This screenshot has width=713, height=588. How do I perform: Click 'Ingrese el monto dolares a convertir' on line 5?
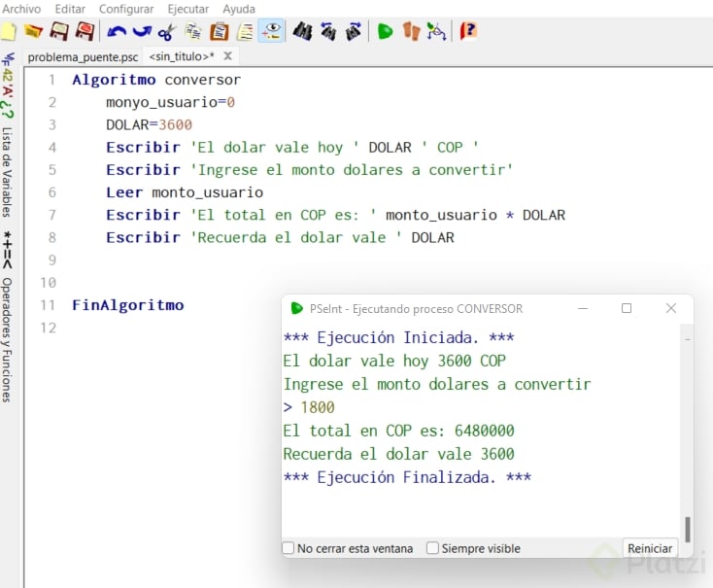pos(352,170)
